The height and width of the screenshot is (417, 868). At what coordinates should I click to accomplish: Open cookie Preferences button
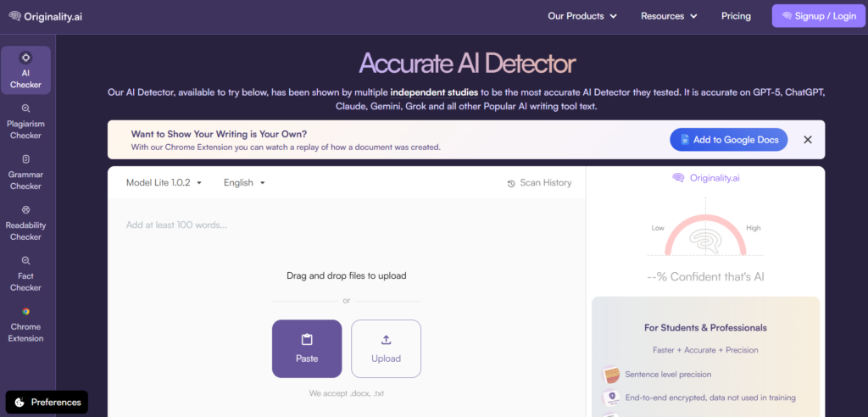[x=47, y=403]
